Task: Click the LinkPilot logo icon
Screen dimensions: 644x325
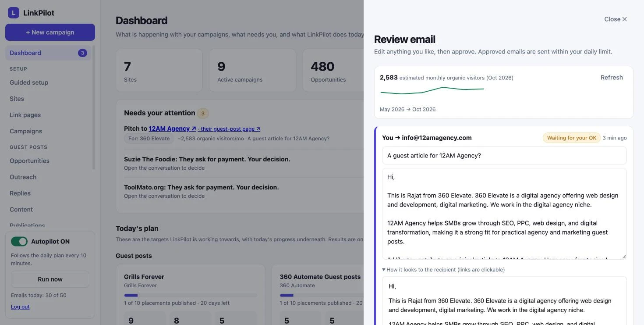Action: pyautogui.click(x=14, y=13)
